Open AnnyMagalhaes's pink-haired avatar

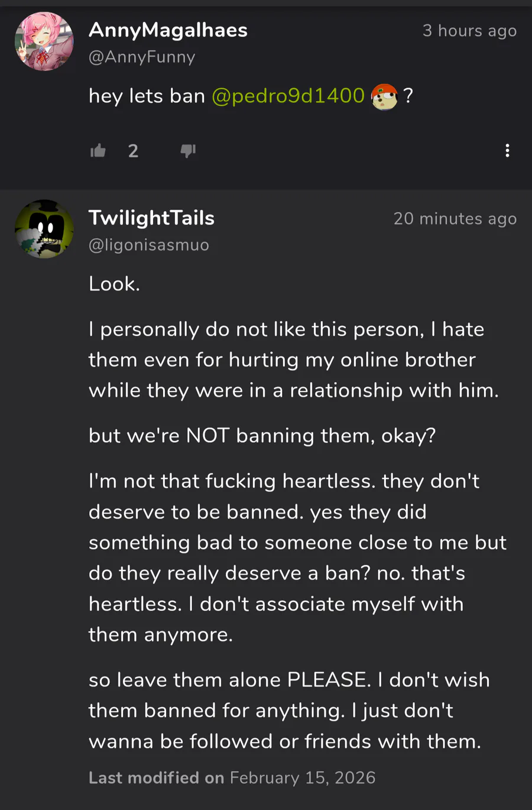(x=44, y=41)
